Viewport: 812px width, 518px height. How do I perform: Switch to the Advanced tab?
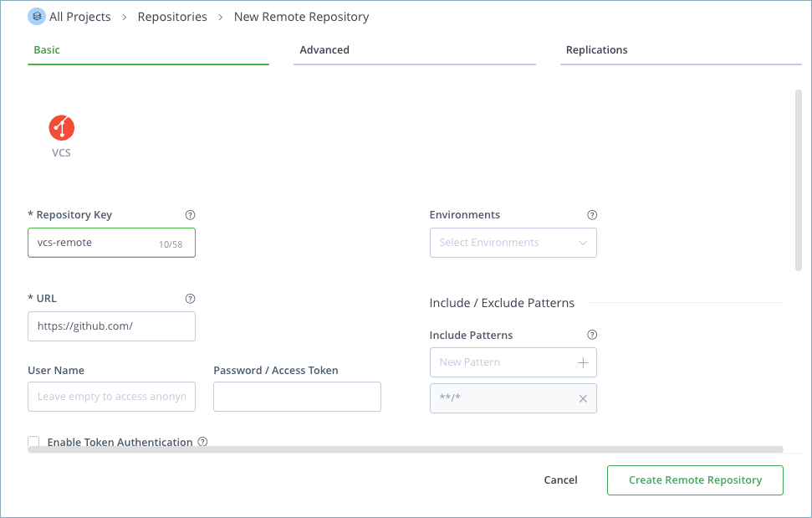coord(324,49)
